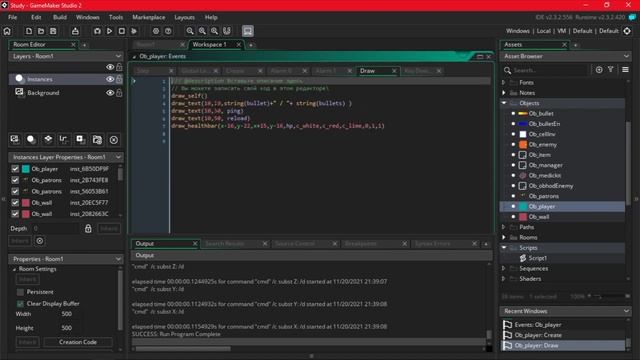Open Ob_player: Create in Recent Windows
This screenshot has width=640, height=360.
click(x=538, y=335)
